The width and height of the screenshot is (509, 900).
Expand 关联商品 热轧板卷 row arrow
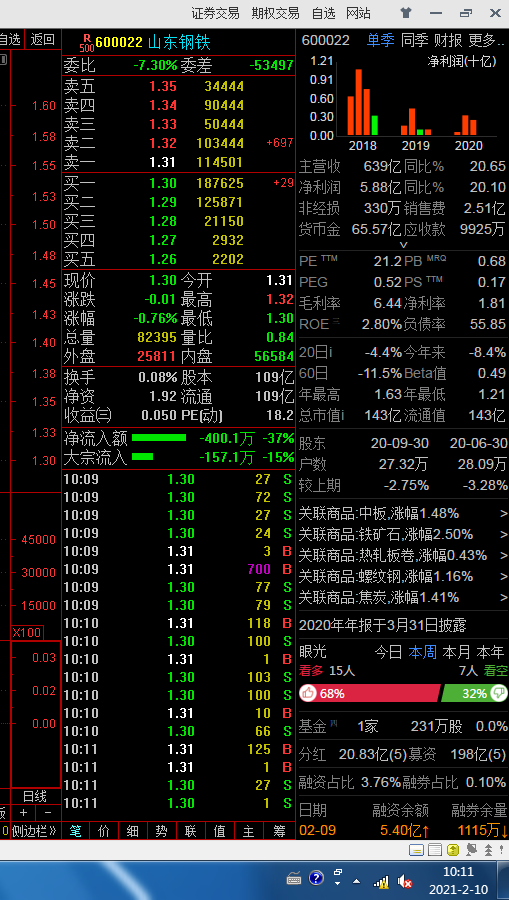503,555
